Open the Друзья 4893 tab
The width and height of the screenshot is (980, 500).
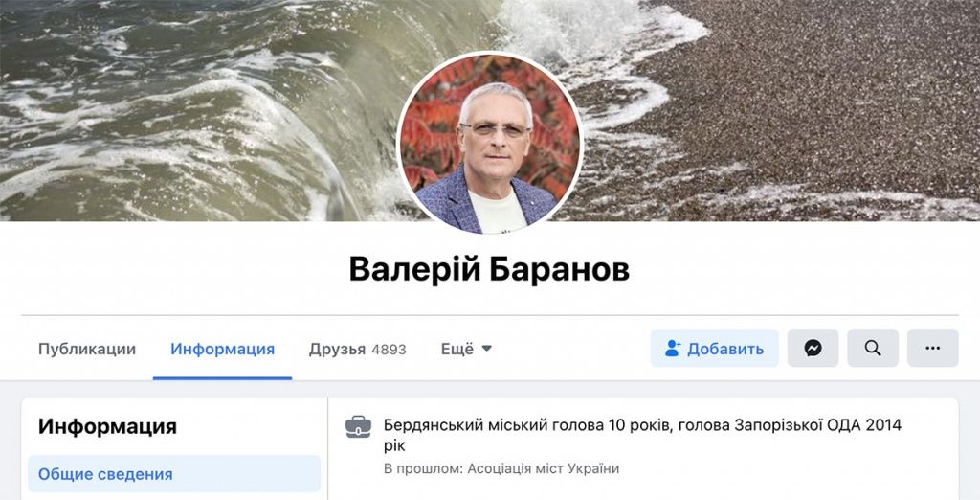click(358, 349)
